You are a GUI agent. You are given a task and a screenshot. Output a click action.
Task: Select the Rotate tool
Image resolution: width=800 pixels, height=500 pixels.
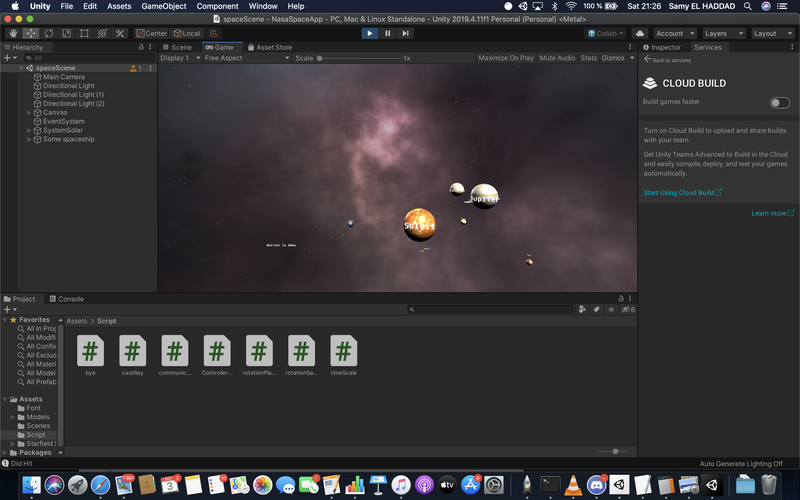click(48, 33)
